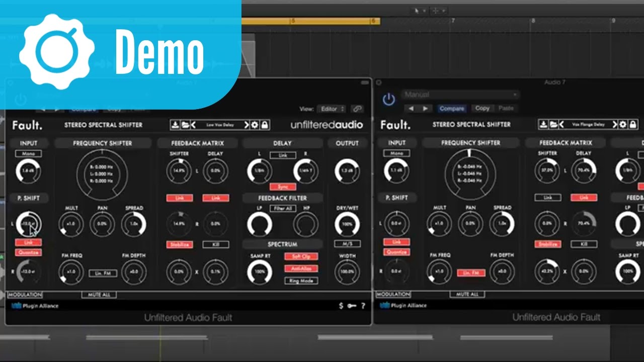
Task: Toggle Filter All in Feedback Filter section
Action: pyautogui.click(x=283, y=208)
